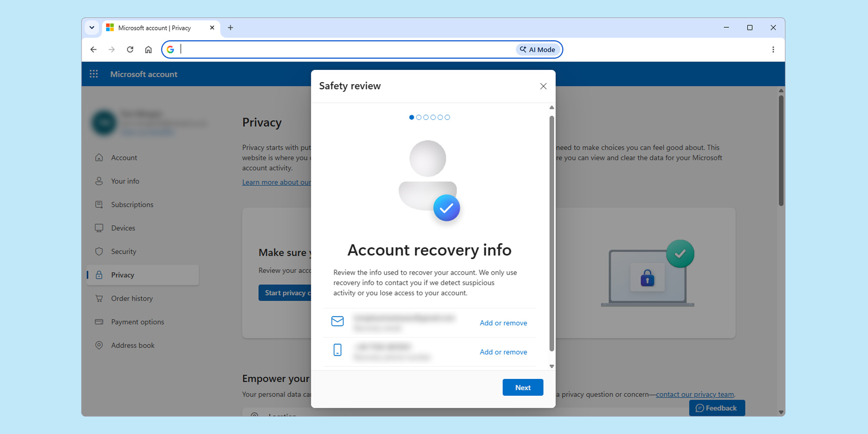Open the Account section in the sidebar

pyautogui.click(x=143, y=158)
